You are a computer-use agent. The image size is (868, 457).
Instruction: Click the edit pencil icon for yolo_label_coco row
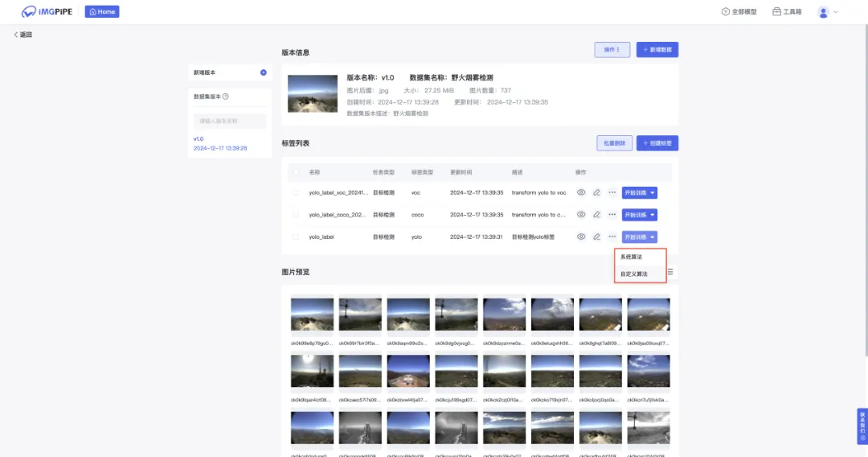596,215
